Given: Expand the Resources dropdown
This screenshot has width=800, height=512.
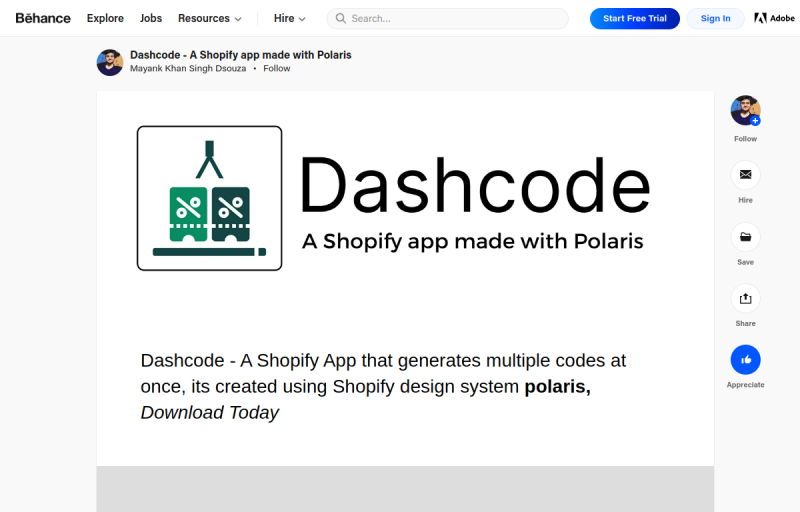Looking at the screenshot, I should click(x=209, y=18).
